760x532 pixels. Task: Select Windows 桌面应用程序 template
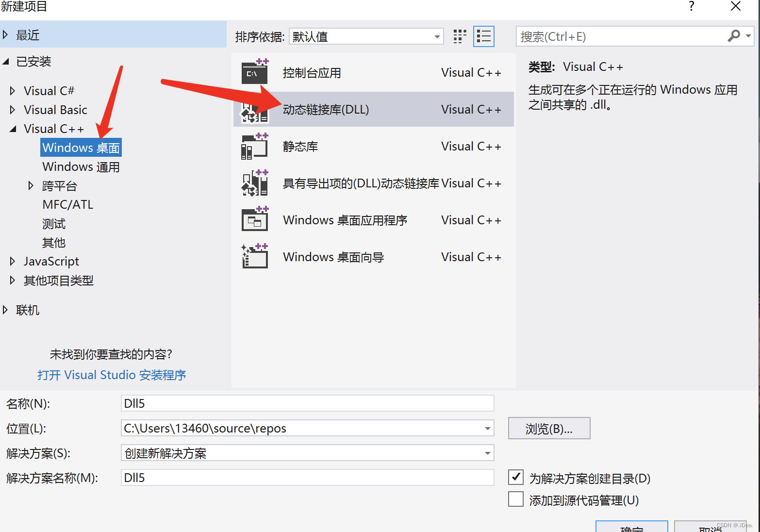click(x=373, y=220)
